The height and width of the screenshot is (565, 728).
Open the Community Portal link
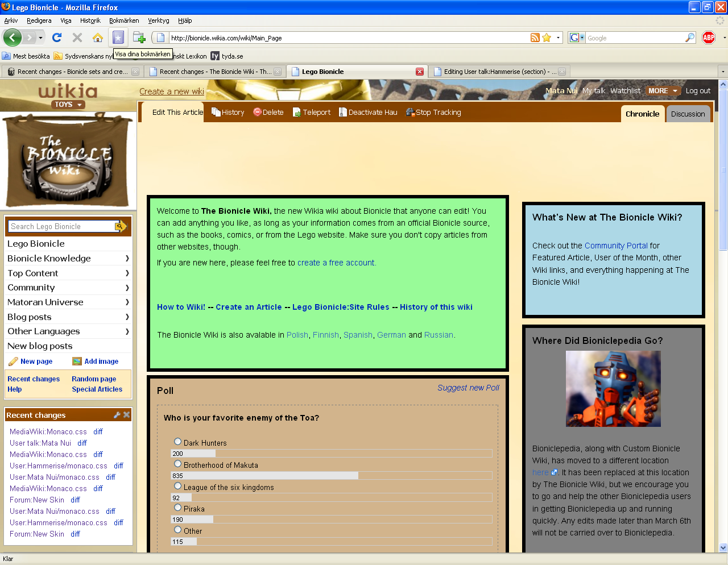pyautogui.click(x=616, y=246)
